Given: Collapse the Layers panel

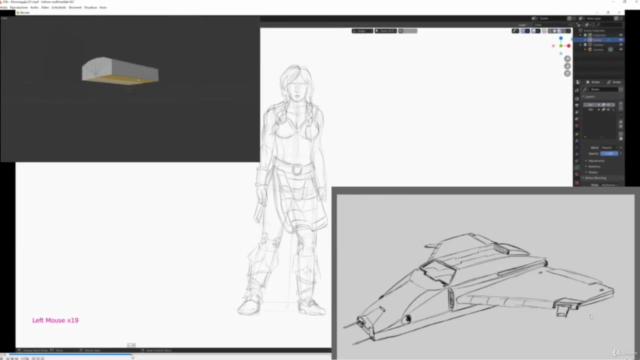Looking at the screenshot, I should point(590,97).
